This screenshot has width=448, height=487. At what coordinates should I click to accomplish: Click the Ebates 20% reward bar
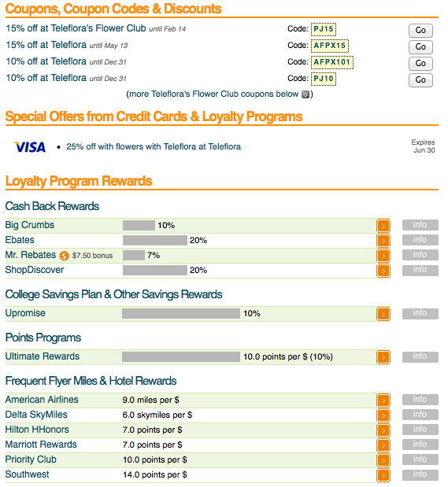pos(155,240)
